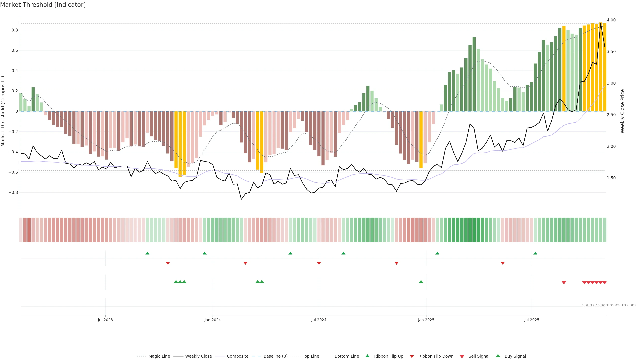The image size is (644, 362).
Task: Toggle the Top Line legend entry
Action: tap(311, 356)
